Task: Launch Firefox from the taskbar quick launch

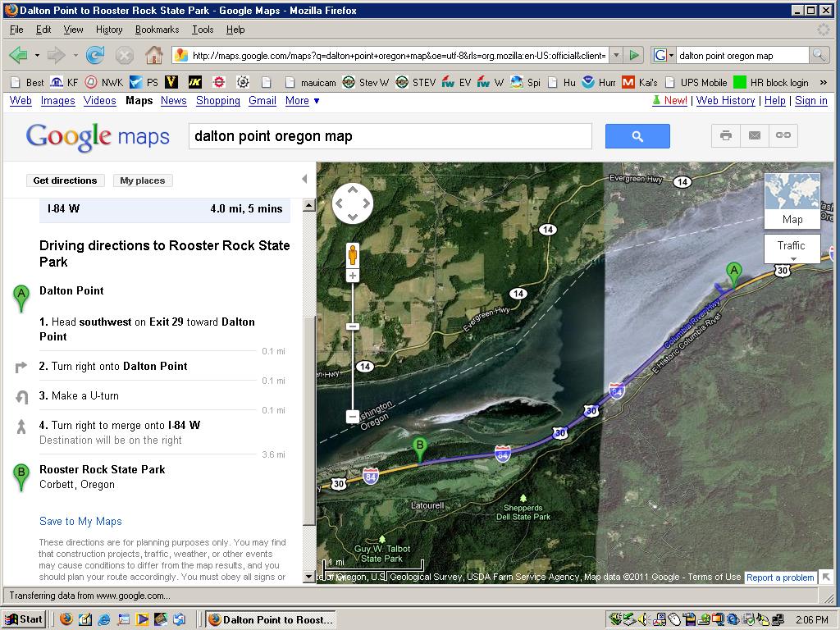Action: [x=66, y=619]
